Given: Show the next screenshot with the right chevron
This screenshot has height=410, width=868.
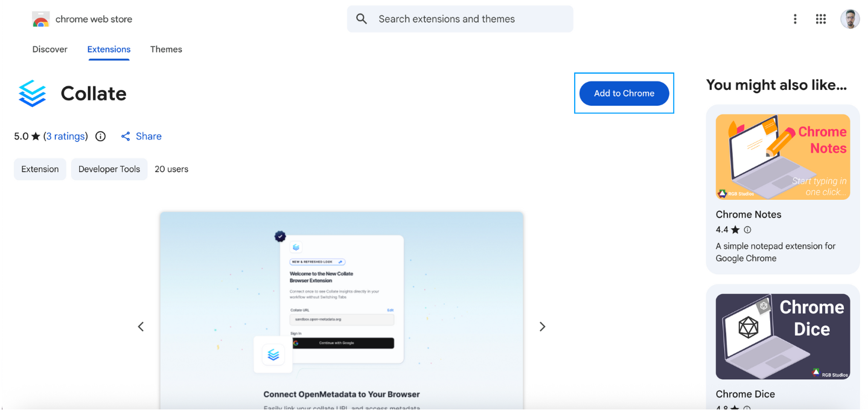Looking at the screenshot, I should tap(541, 326).
